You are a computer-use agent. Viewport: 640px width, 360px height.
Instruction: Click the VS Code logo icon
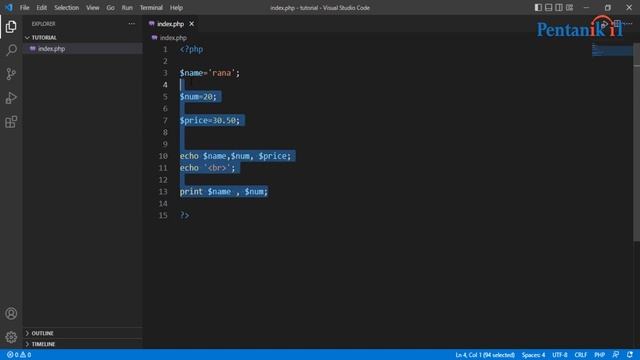click(x=9, y=7)
